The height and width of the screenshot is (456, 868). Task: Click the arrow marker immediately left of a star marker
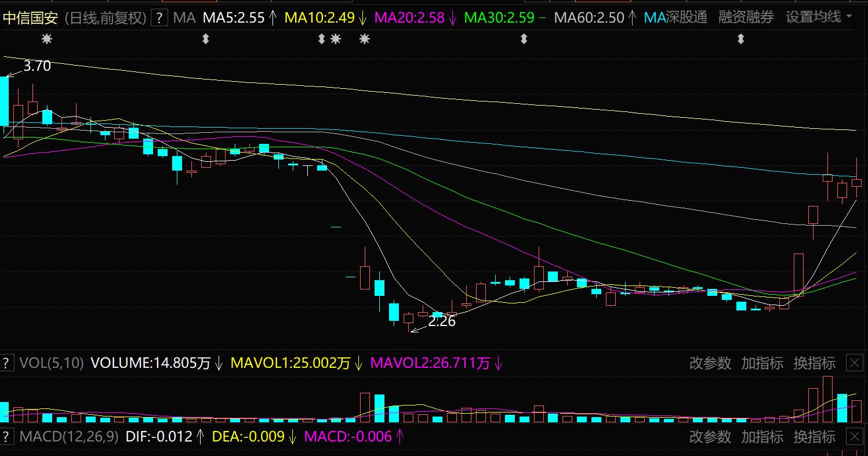click(322, 39)
